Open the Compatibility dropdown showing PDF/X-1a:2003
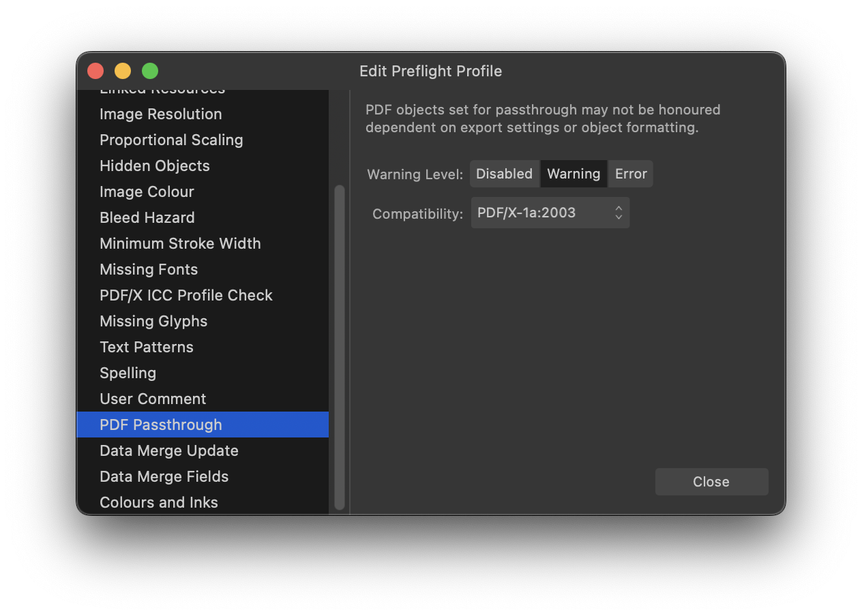 pyautogui.click(x=550, y=213)
